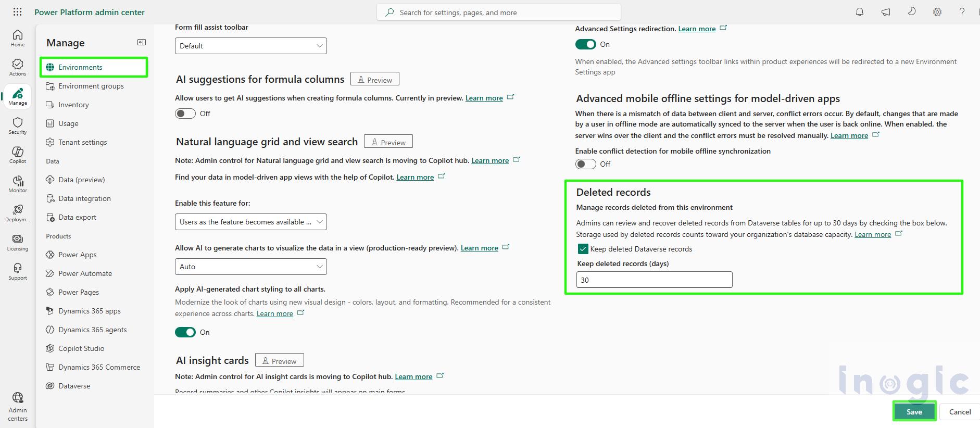
Task: Click the search settings box
Action: click(x=499, y=12)
